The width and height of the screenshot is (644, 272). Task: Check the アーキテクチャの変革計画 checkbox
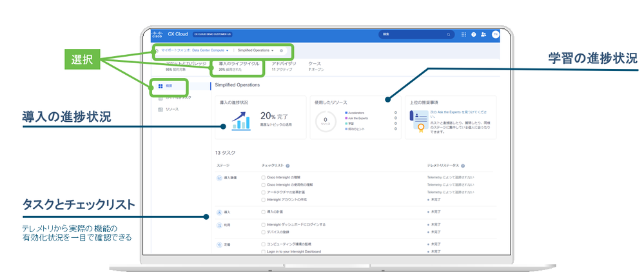pos(263,192)
